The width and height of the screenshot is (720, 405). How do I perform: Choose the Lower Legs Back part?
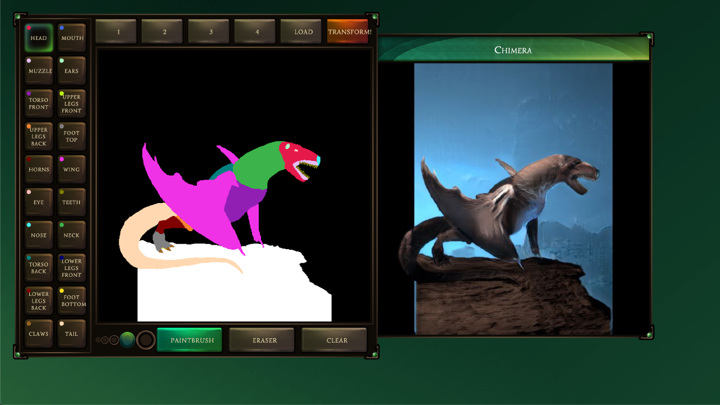39,300
